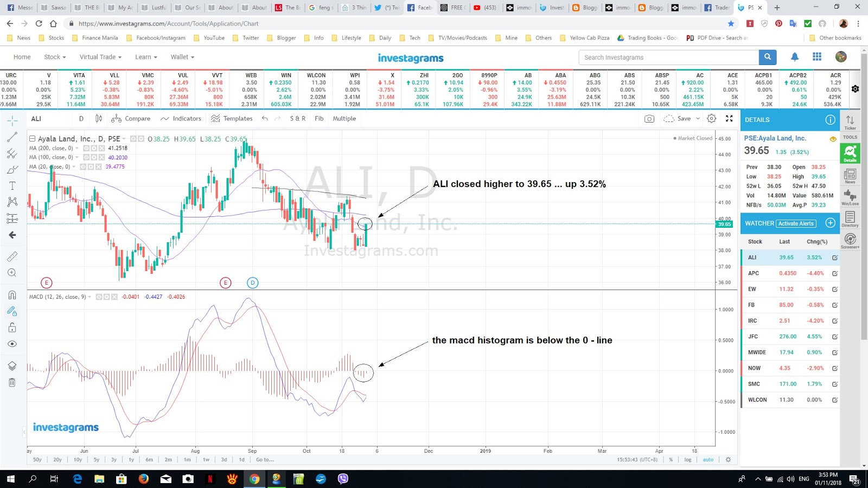Screen dimensions: 868x488
Task: Toggle watch eye for PSE:Ayala Land
Action: click(x=833, y=139)
